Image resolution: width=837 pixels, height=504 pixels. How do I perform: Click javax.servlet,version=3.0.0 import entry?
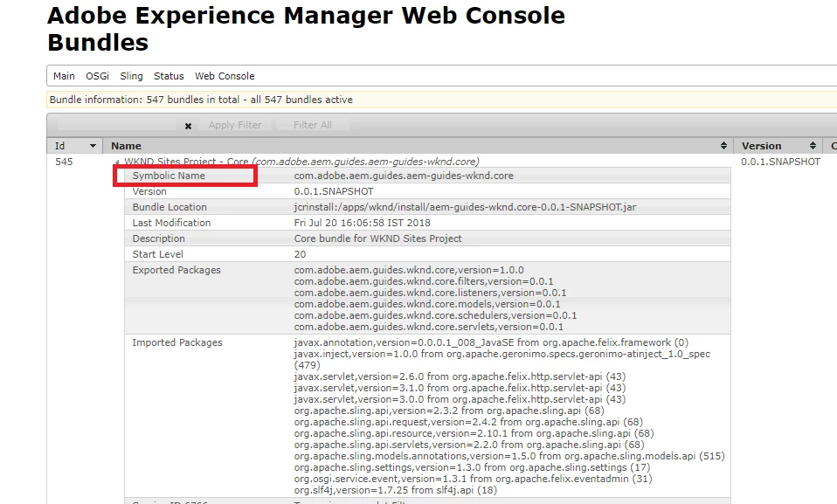[460, 399]
